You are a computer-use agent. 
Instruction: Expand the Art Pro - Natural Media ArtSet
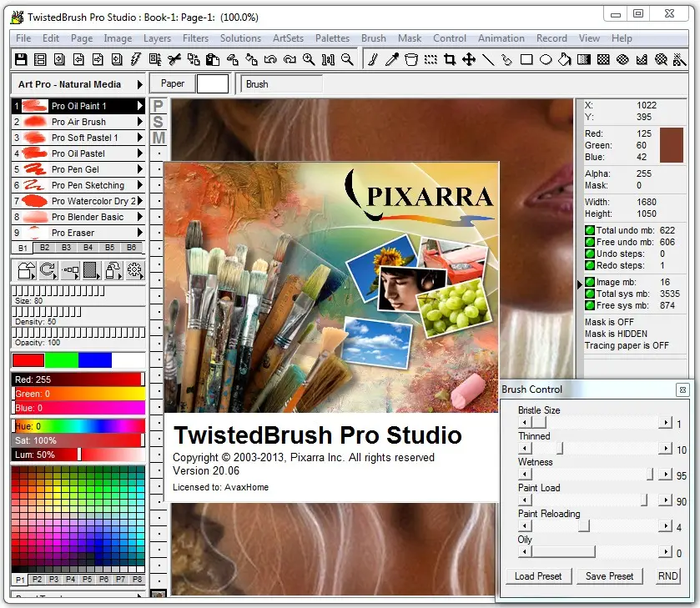pos(139,84)
